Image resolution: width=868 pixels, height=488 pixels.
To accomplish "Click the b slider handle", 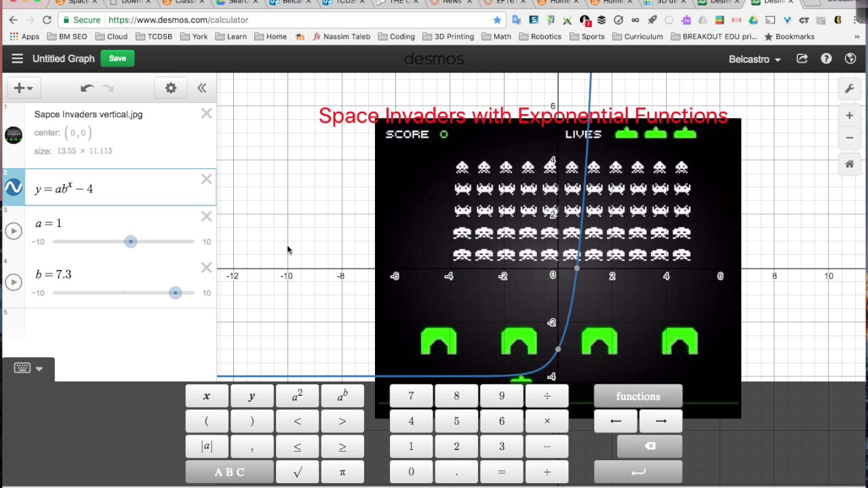I will coord(176,293).
